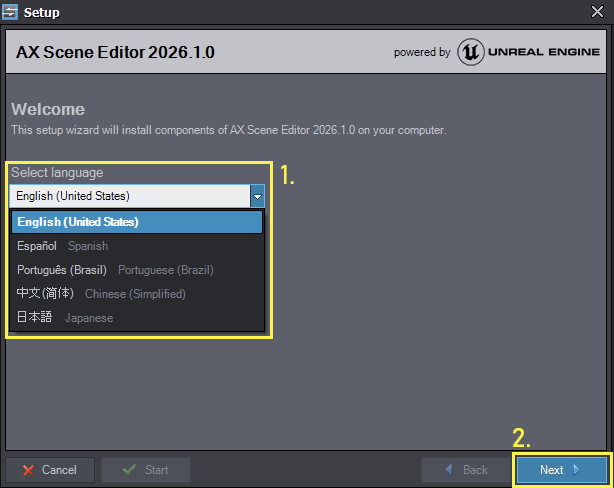Click the red X icon on Cancel

[28, 470]
